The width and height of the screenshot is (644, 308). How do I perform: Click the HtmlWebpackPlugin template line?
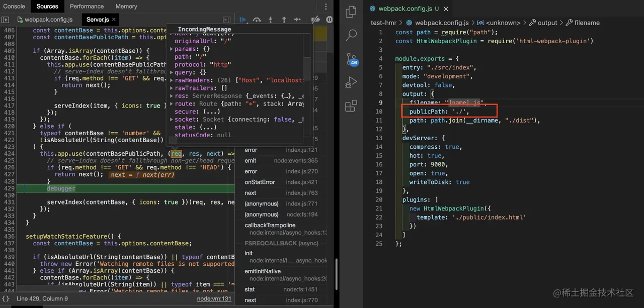(x=471, y=217)
